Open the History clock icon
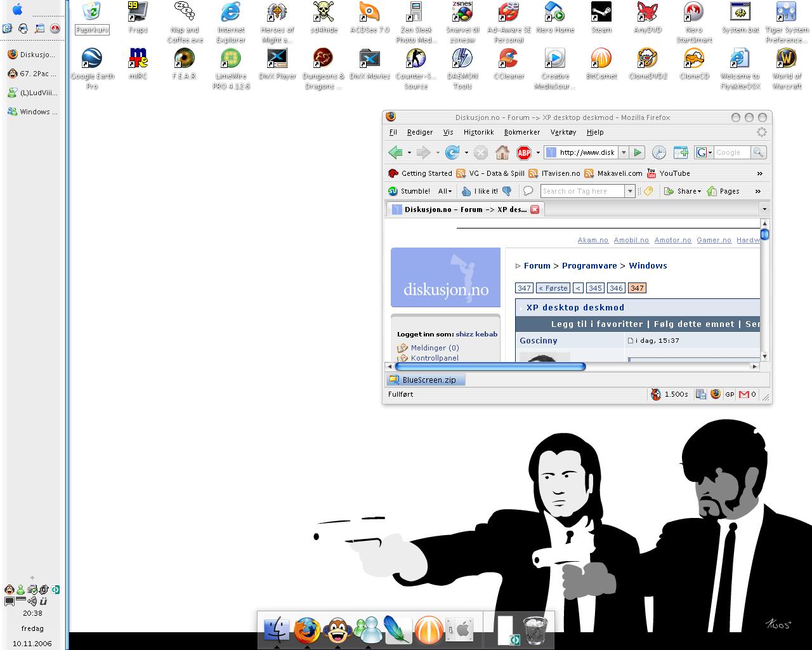The image size is (812, 650). pos(659,152)
